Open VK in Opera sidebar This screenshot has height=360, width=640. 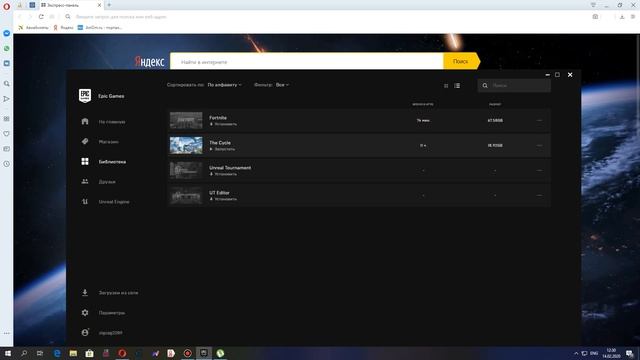[7, 63]
